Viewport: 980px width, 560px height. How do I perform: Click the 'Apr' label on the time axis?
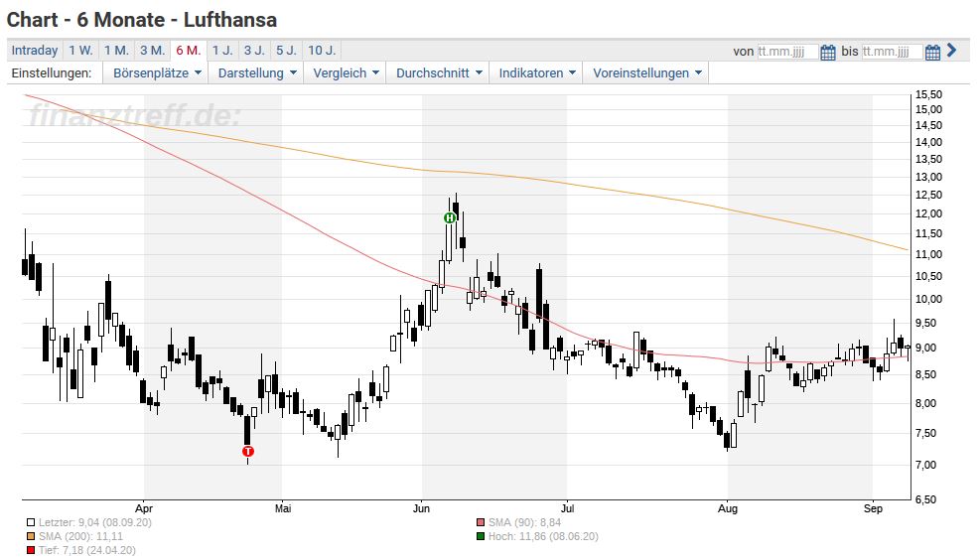coord(144,508)
